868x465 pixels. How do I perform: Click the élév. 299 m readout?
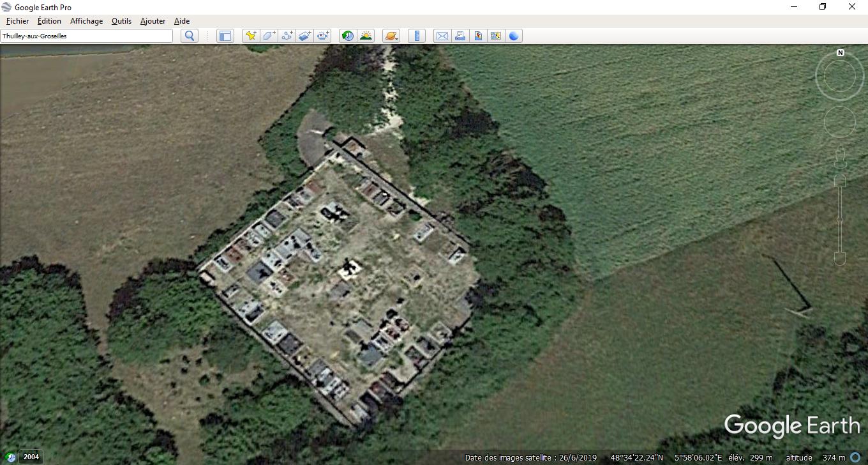coord(750,457)
